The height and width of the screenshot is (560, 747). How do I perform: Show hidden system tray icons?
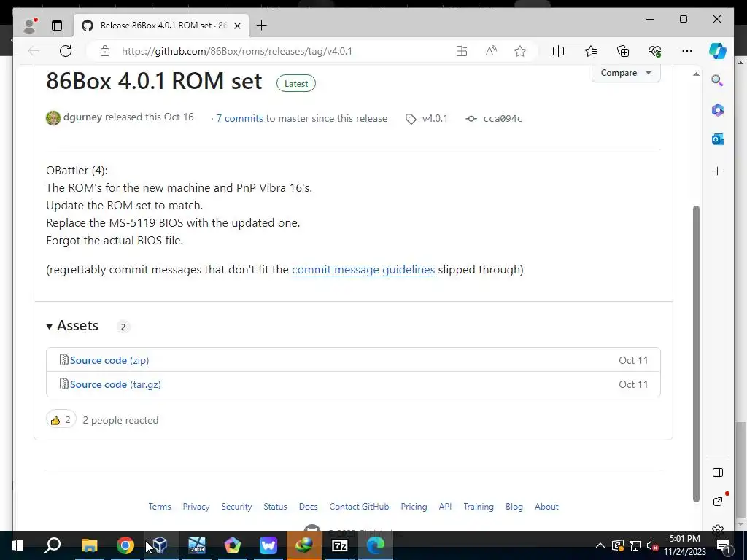pos(600,545)
